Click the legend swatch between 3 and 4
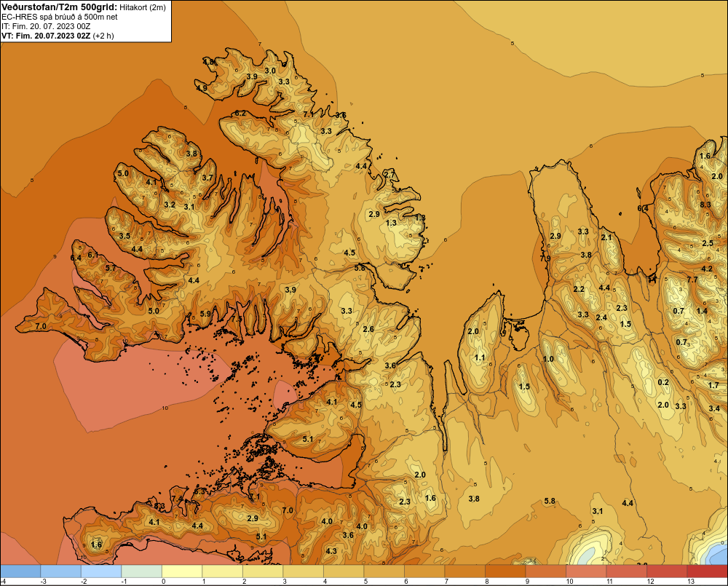 point(303,571)
